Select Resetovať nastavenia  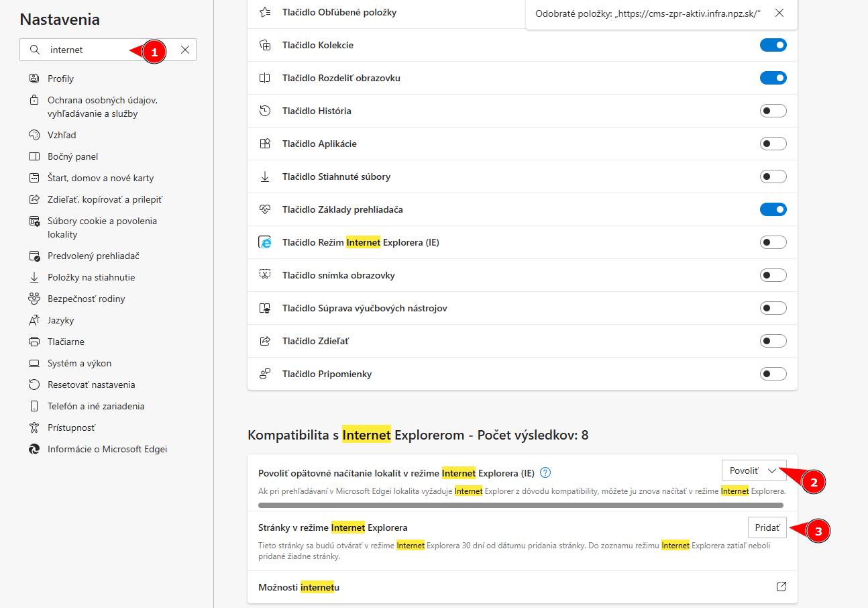coord(91,385)
